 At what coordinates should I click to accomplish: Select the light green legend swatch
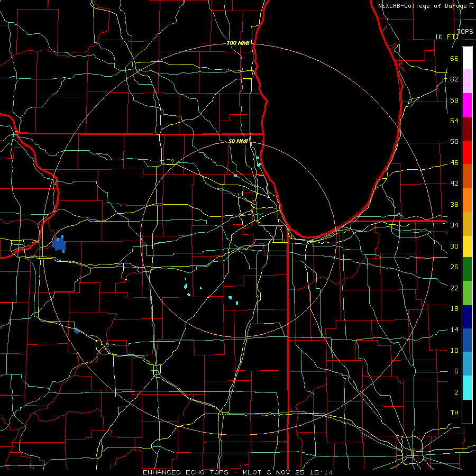click(x=467, y=293)
